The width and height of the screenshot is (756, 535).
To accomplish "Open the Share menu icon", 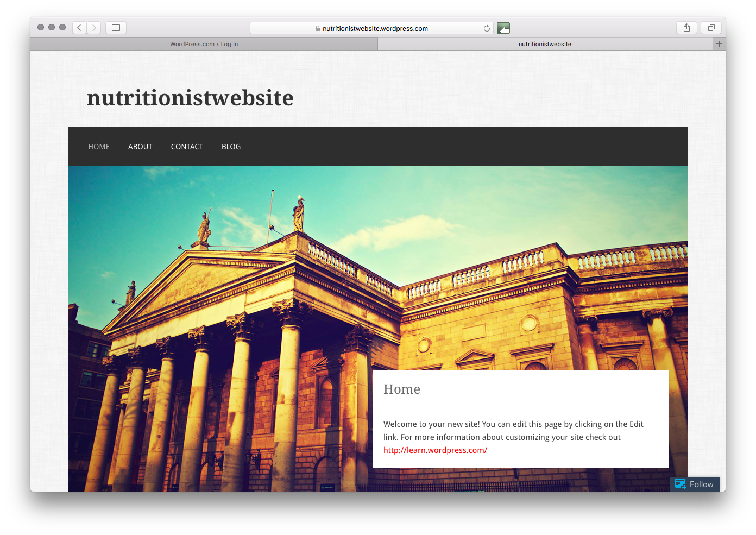I will coord(686,28).
